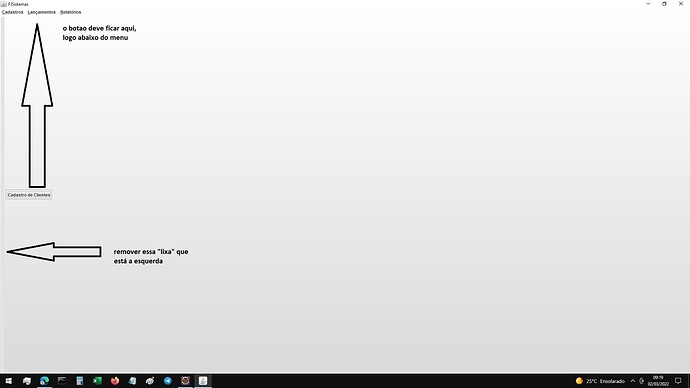690x388 pixels.
Task: Switch to Excel in the taskbar
Action: [97, 381]
